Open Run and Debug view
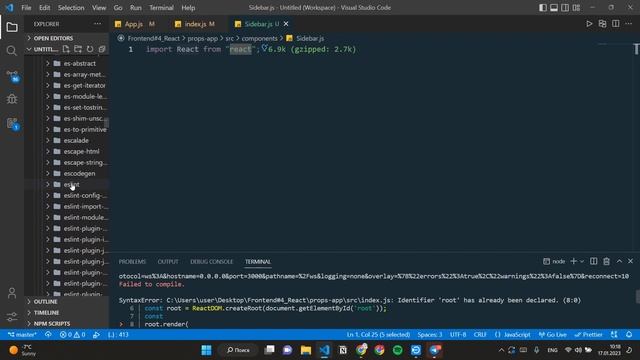 12,99
